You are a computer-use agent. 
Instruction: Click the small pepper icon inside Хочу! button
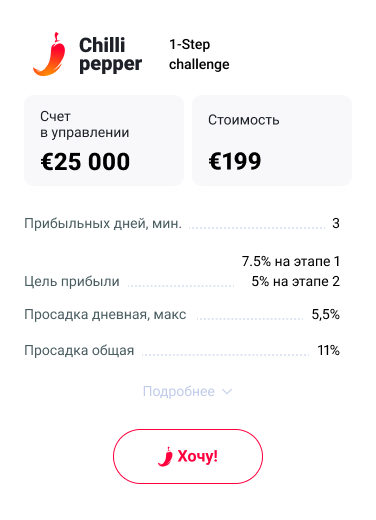(165, 456)
